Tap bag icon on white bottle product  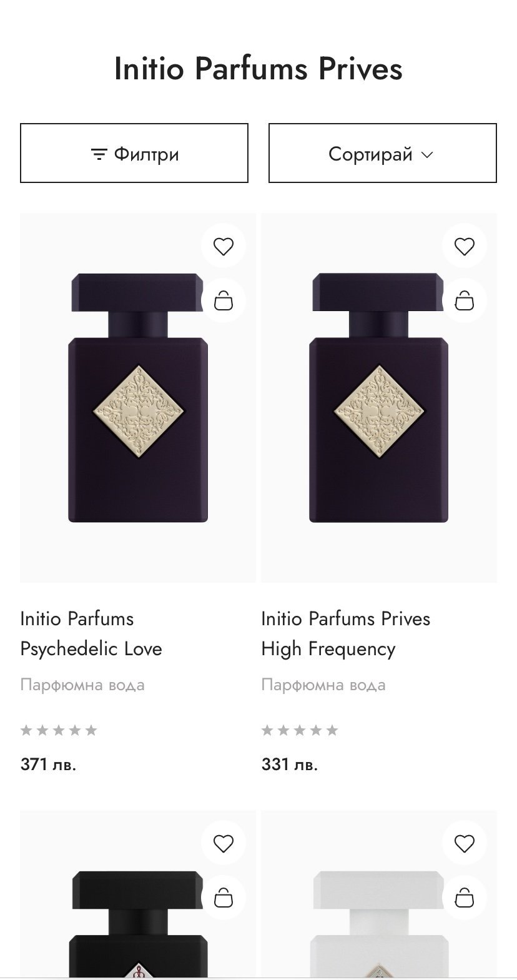point(464,898)
